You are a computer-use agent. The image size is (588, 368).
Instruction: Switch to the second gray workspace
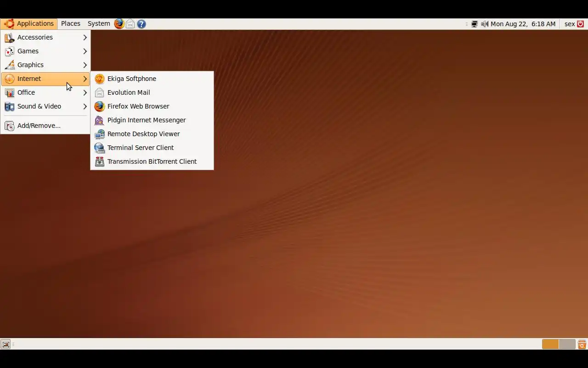(567, 344)
